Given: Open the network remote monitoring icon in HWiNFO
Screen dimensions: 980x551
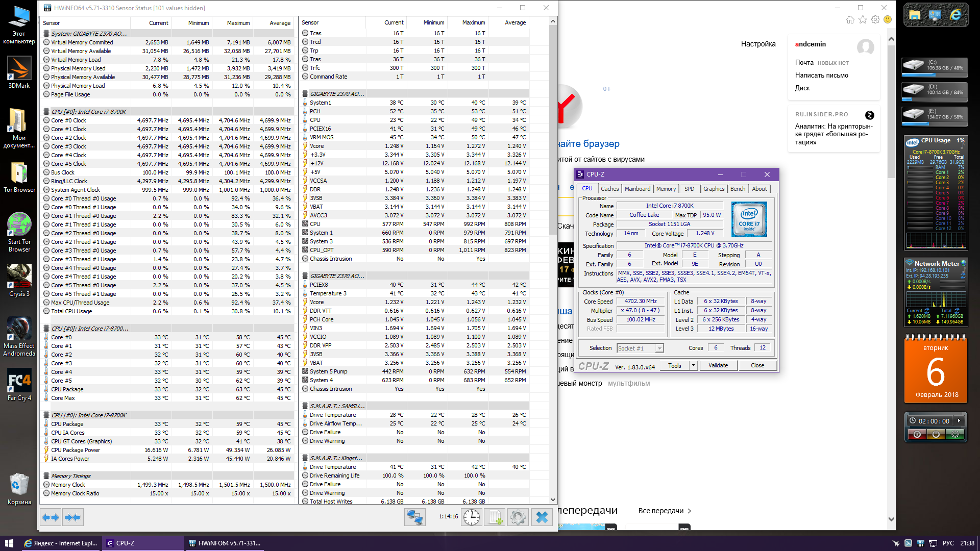Looking at the screenshot, I should [414, 517].
